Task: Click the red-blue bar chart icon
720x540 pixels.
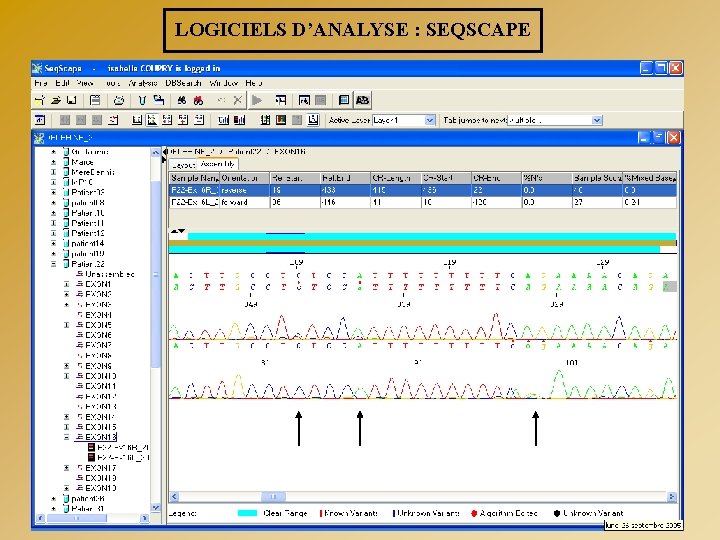Action: [x=239, y=120]
